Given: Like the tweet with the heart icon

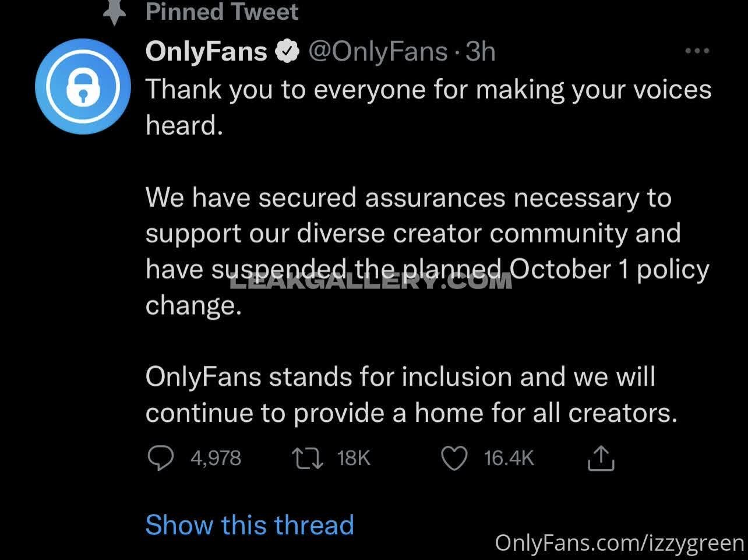Looking at the screenshot, I should 454,458.
